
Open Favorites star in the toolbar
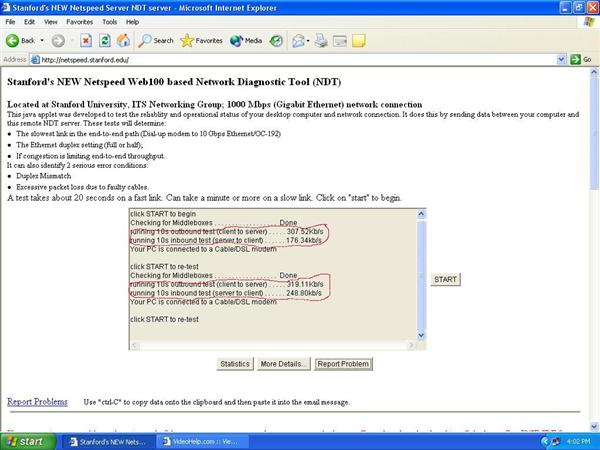(x=201, y=41)
